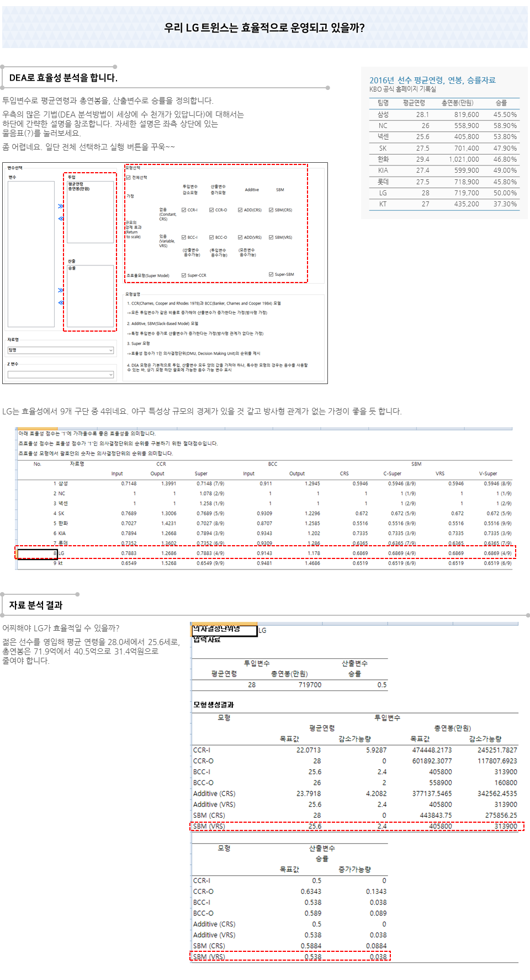Uncheck the Super-SBM checkbox
530x980 pixels.
271,274
